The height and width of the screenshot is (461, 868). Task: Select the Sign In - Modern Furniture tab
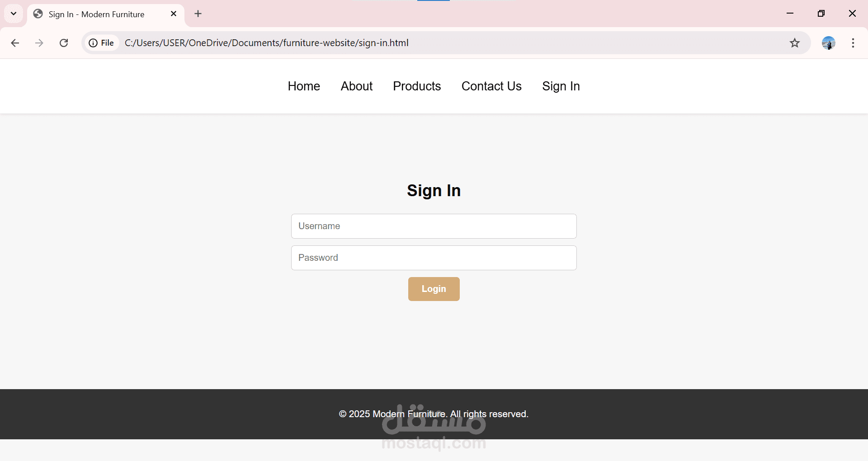106,14
